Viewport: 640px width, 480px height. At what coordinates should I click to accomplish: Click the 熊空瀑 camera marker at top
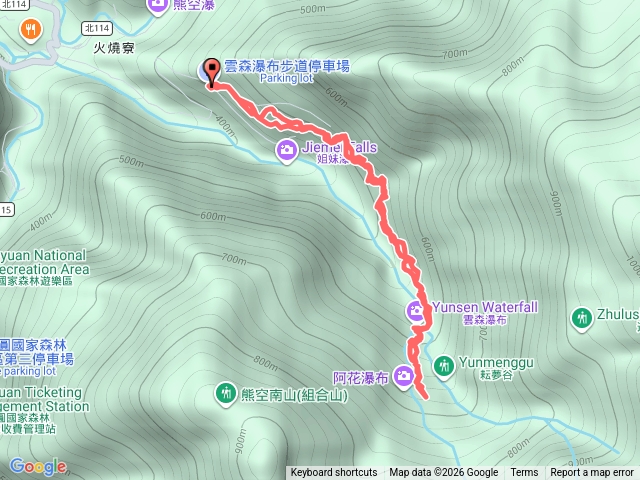(158, 5)
